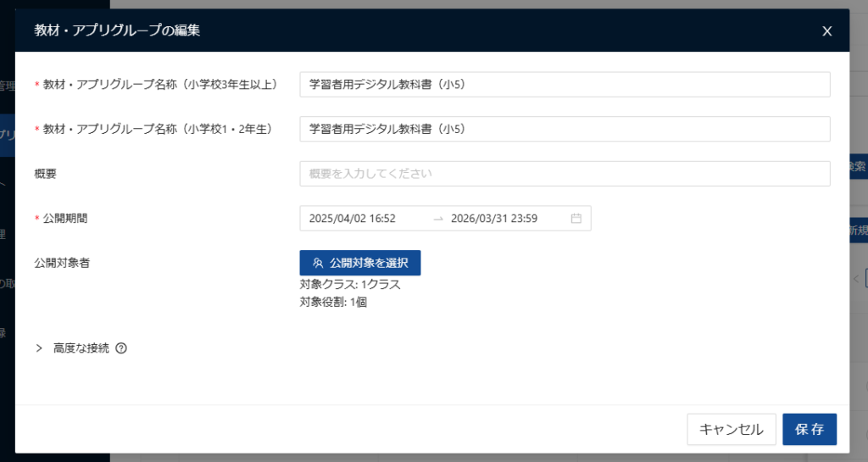Open the calendar icon in 公開期間
Viewport: 868px width, 462px height.
click(576, 219)
